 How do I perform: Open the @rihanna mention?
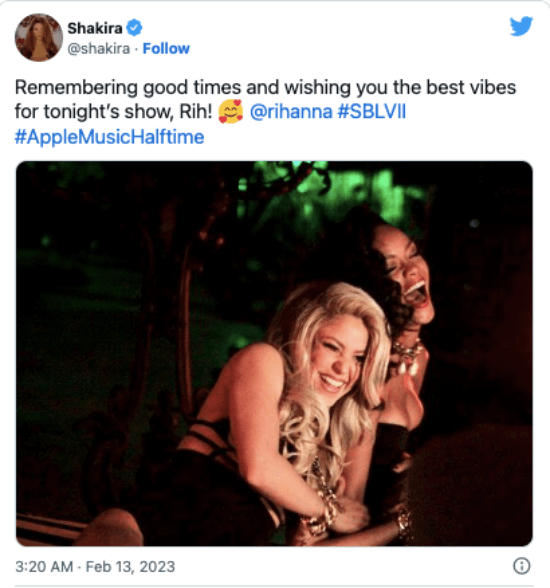pyautogui.click(x=291, y=112)
